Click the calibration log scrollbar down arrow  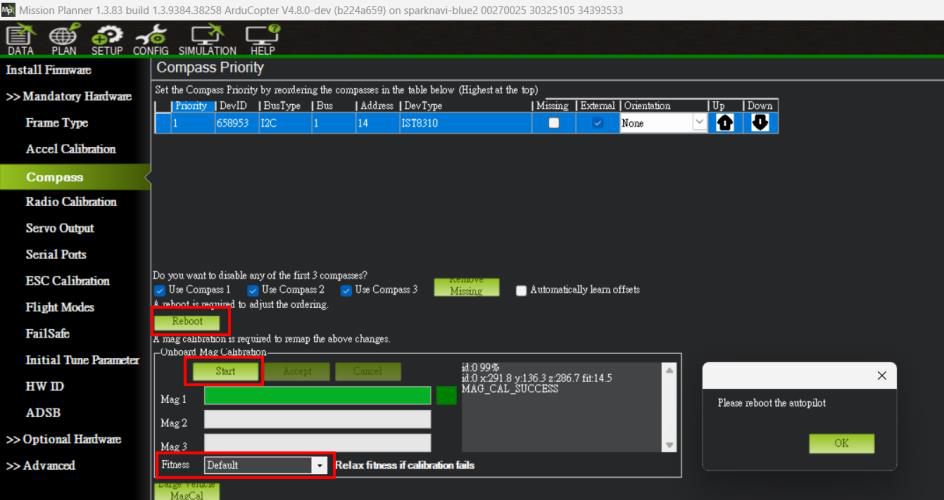pyautogui.click(x=669, y=445)
